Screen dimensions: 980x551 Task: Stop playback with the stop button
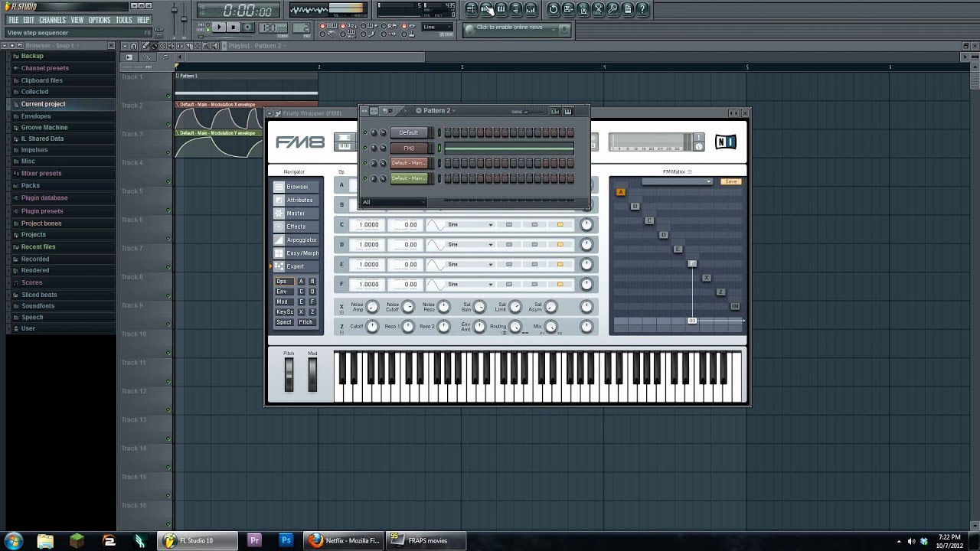[x=234, y=27]
